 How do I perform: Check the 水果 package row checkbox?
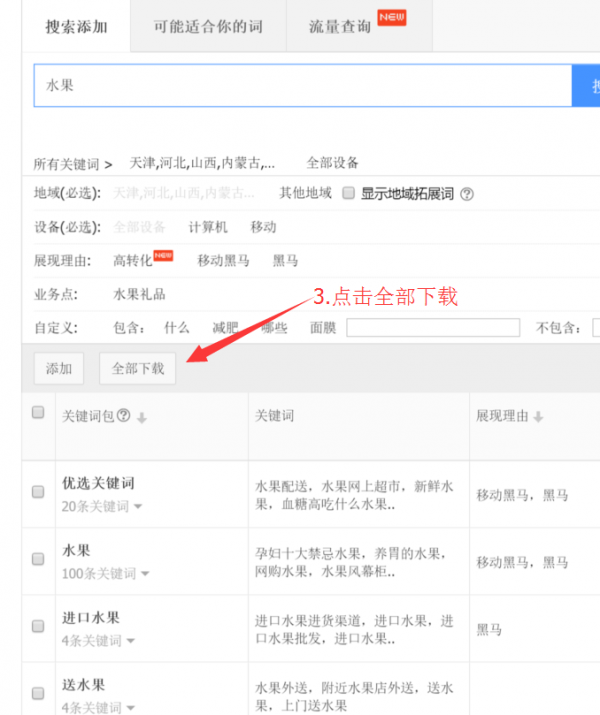[38, 559]
